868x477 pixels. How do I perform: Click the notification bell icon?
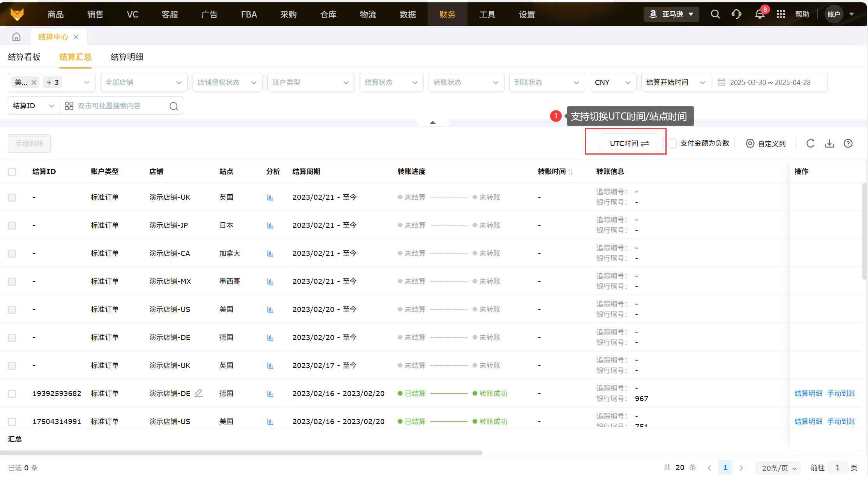pos(759,14)
